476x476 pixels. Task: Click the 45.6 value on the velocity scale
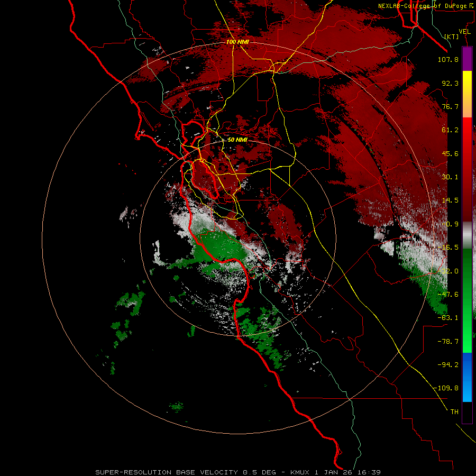tap(450, 153)
